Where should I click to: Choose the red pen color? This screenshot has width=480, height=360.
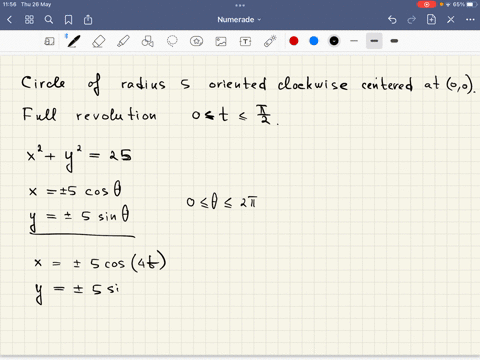[294, 41]
